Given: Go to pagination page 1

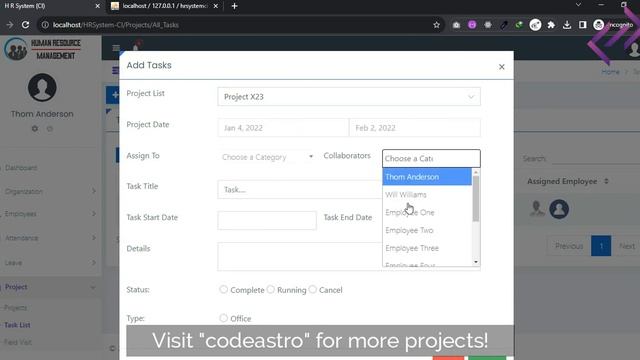Looking at the screenshot, I should click(601, 246).
